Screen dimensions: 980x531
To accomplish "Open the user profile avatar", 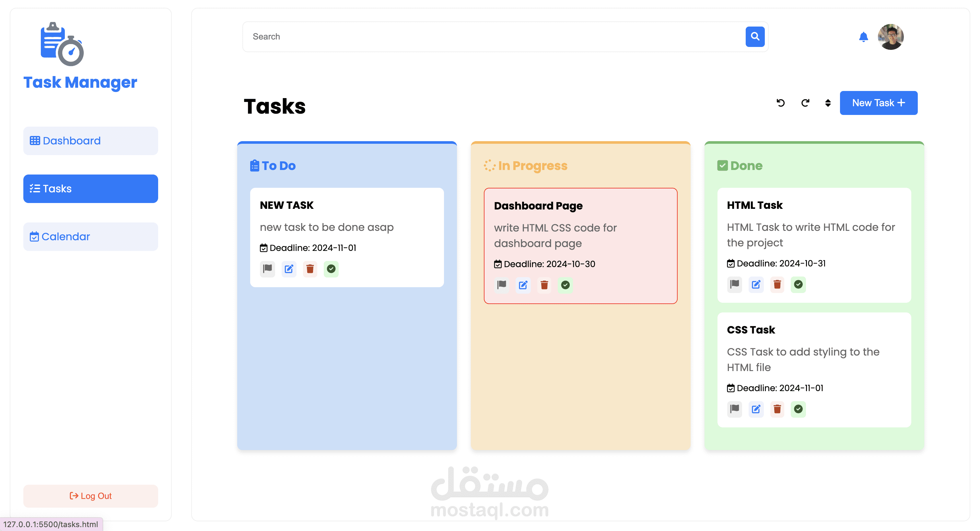I will (891, 37).
